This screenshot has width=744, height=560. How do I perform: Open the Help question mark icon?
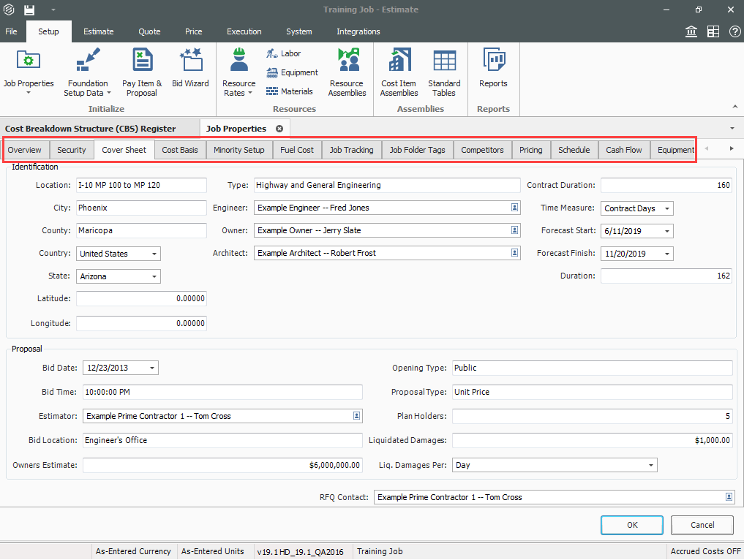734,31
